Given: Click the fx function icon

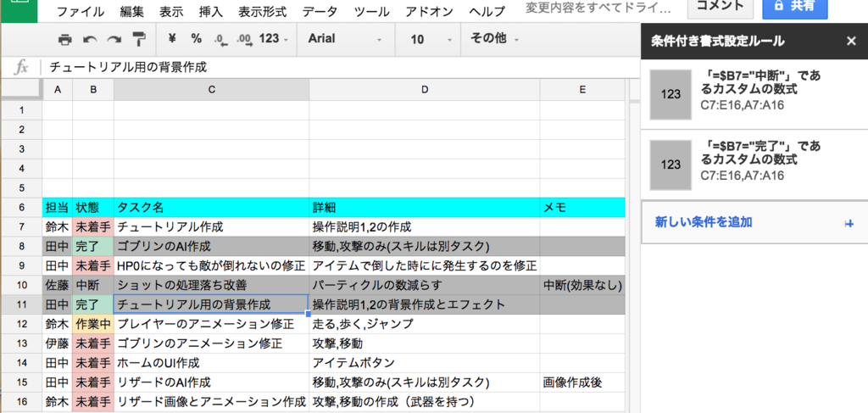Looking at the screenshot, I should [21, 68].
